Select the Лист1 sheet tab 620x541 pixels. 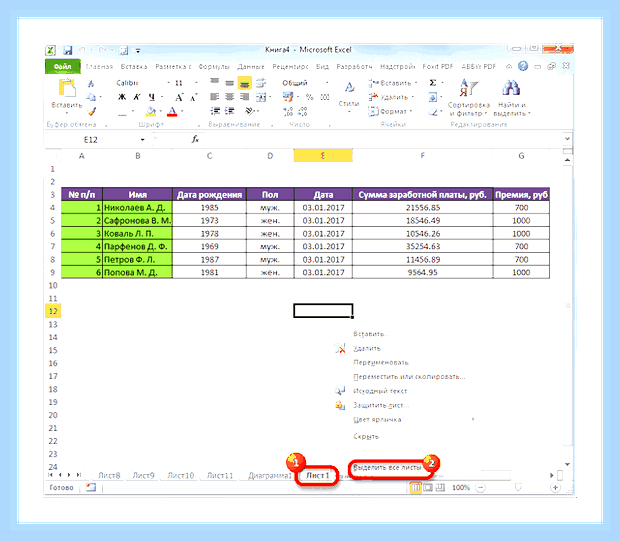pos(318,475)
